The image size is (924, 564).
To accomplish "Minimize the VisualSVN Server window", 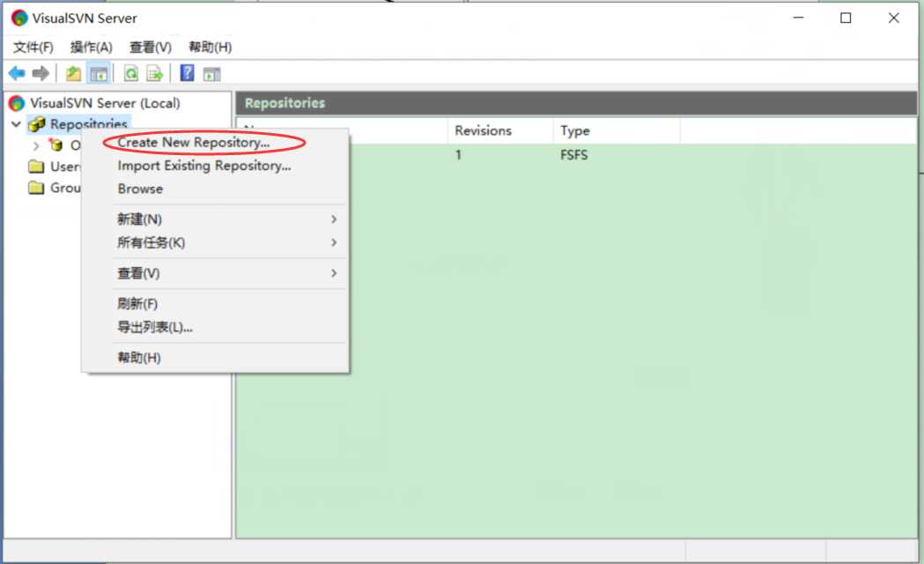I will 798,18.
